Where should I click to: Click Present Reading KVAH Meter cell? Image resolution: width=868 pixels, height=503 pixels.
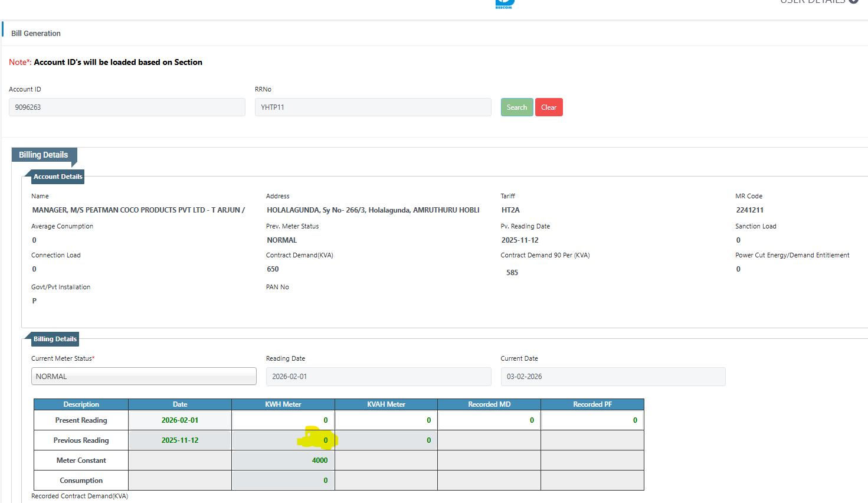coord(386,420)
